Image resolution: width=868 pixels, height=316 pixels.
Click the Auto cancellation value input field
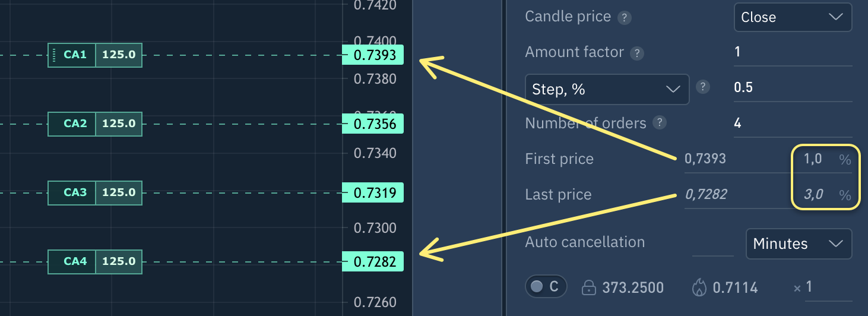point(713,243)
